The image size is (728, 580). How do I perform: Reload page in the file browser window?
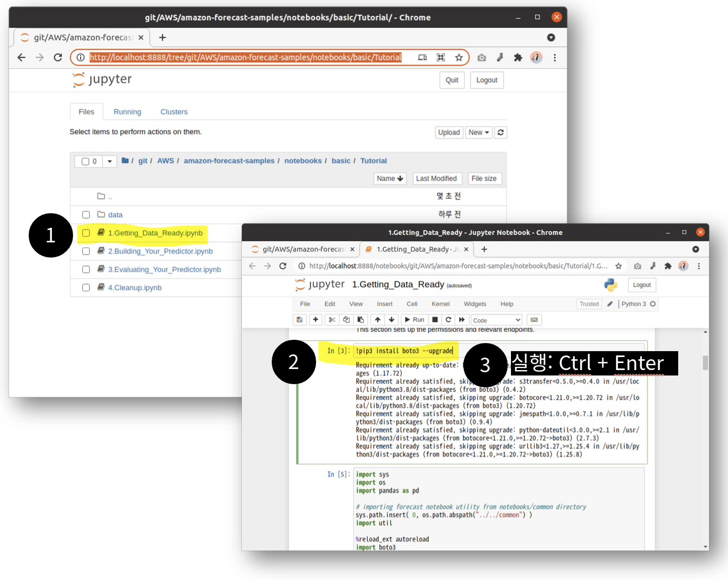coord(58,57)
